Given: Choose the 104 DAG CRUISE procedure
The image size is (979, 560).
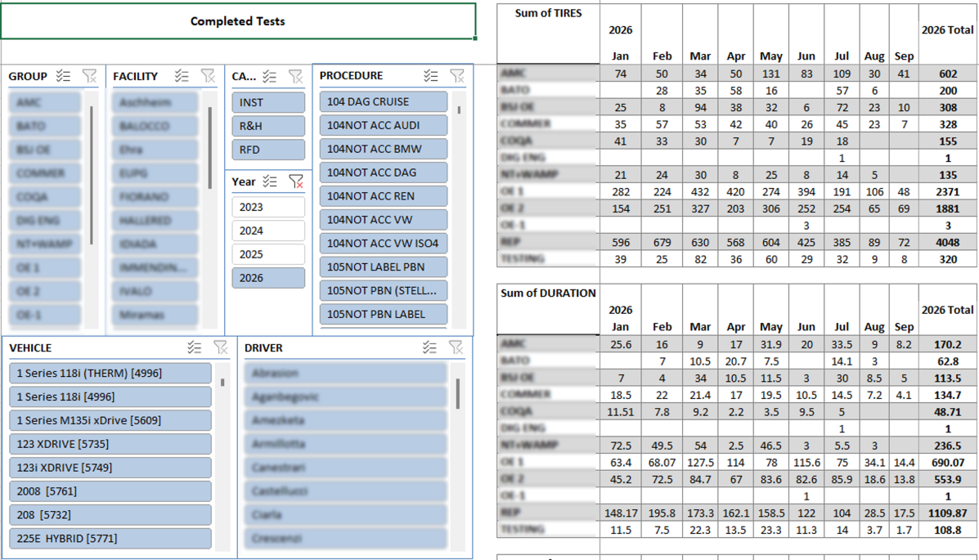Looking at the screenshot, I should point(384,101).
